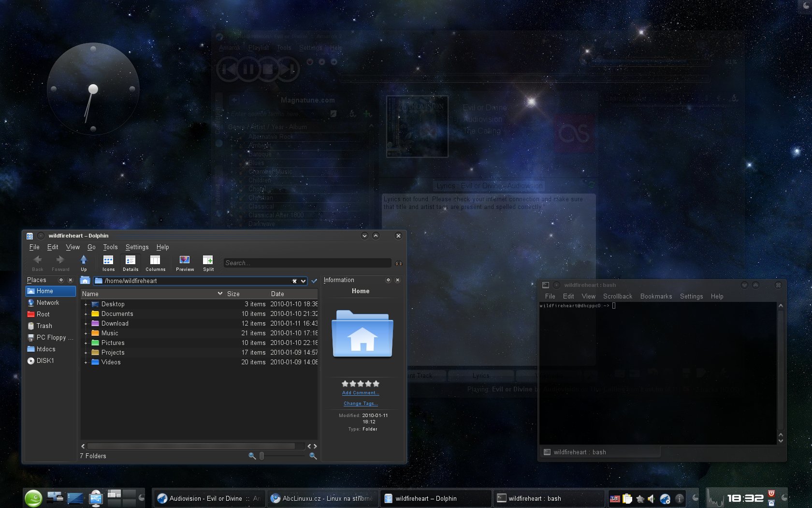
Task: Click the Add Comment link
Action: 361,393
